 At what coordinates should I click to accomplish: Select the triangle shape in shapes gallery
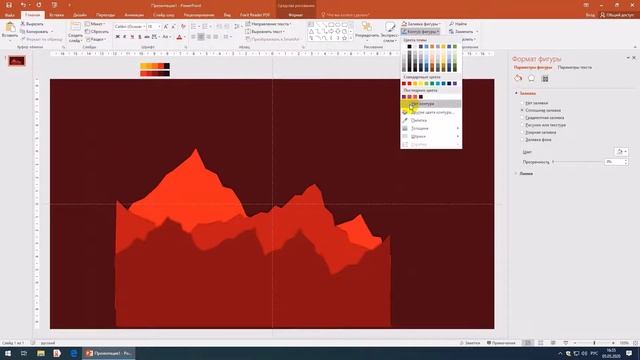[311, 31]
